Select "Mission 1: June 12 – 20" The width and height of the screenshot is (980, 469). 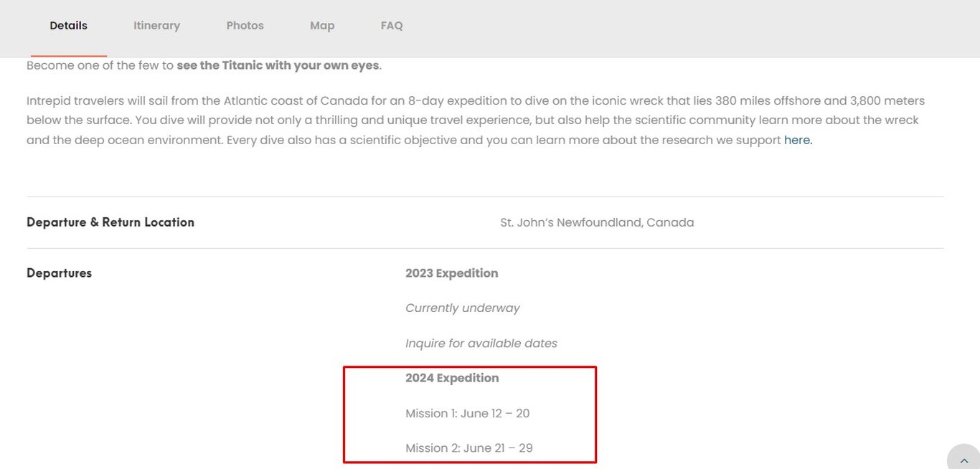(467, 413)
